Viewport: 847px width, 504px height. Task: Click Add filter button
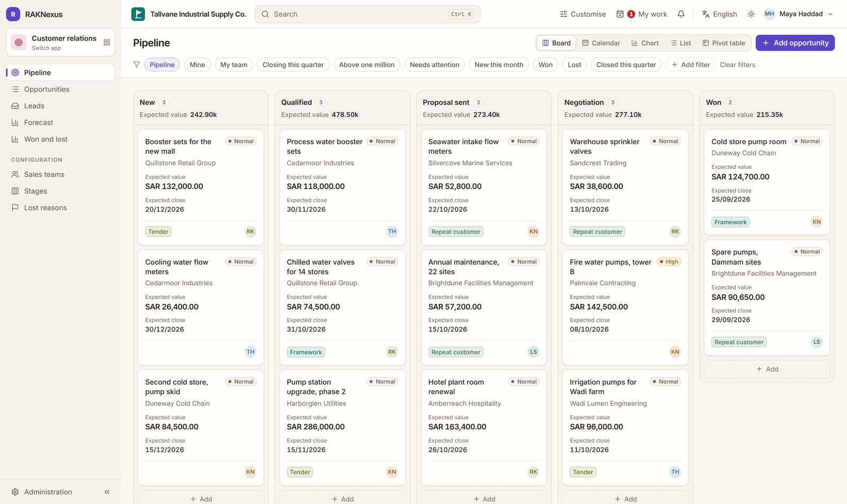[x=690, y=65]
